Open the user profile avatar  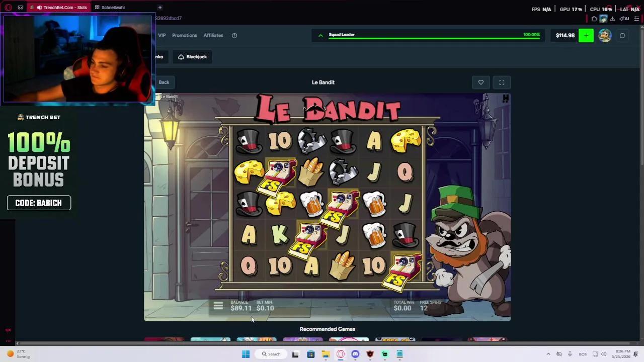pos(605,35)
